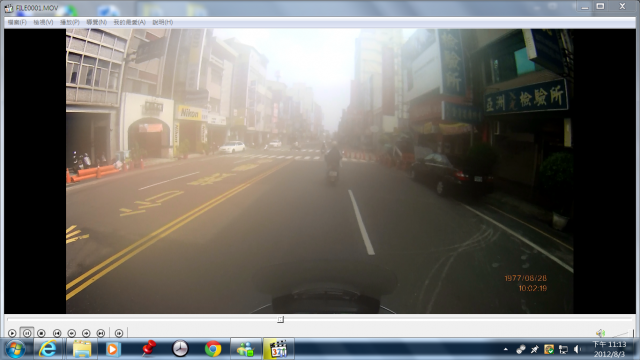Viewport: 640px width, 360px height.
Task: Minimize the player window
Action: (x=585, y=6)
